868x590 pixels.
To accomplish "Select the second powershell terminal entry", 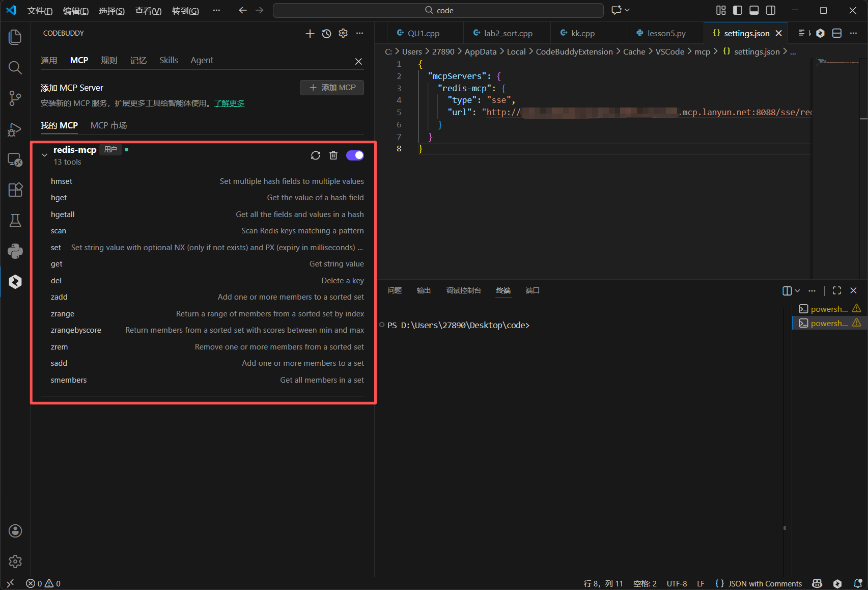I will [x=830, y=323].
